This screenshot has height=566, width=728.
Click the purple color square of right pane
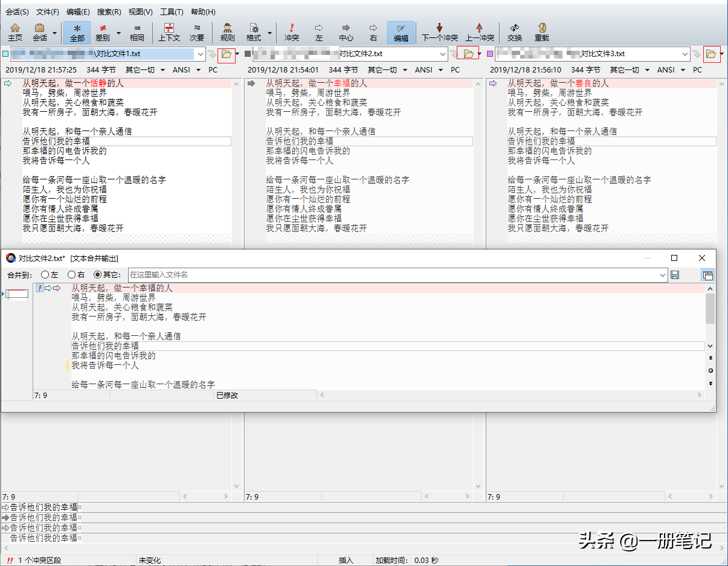(x=489, y=54)
